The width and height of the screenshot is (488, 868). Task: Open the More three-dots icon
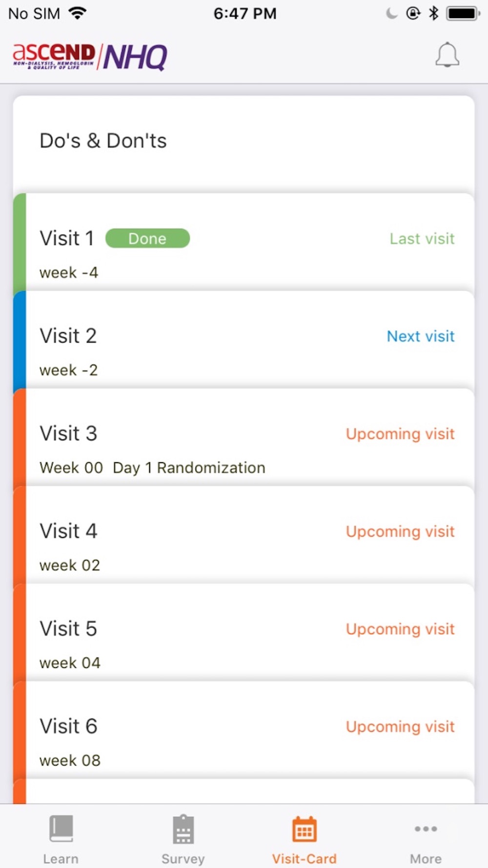[426, 828]
